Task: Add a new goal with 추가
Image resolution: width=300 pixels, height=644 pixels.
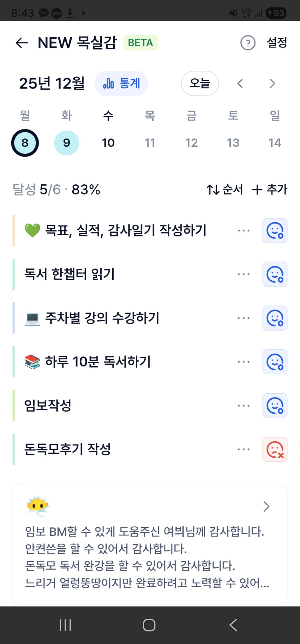Action: tap(269, 190)
